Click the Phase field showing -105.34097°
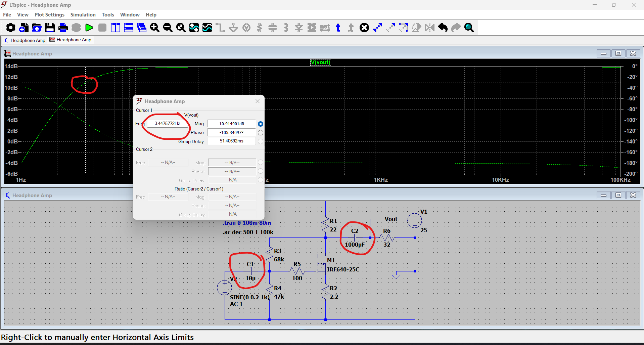Viewport: 644px width, 345px height. 232,133
